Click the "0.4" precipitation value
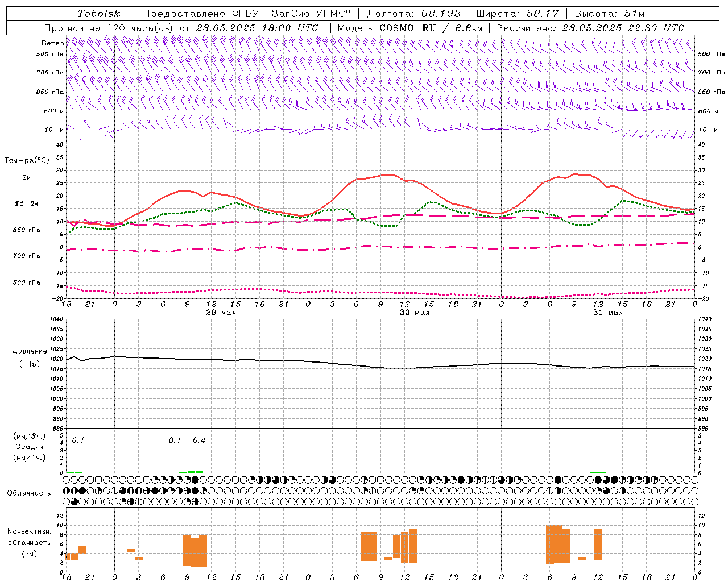Viewport: 728px width, 582px height. (199, 440)
